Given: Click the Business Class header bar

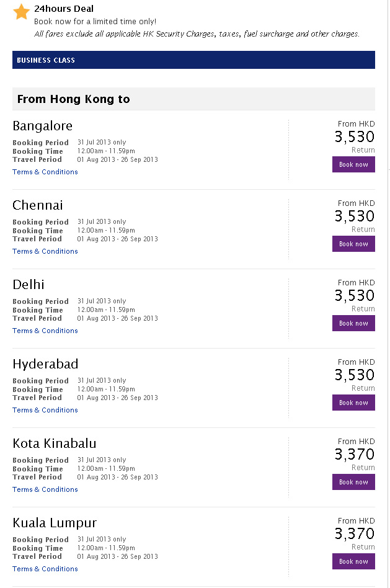Looking at the screenshot, I should pos(193,60).
